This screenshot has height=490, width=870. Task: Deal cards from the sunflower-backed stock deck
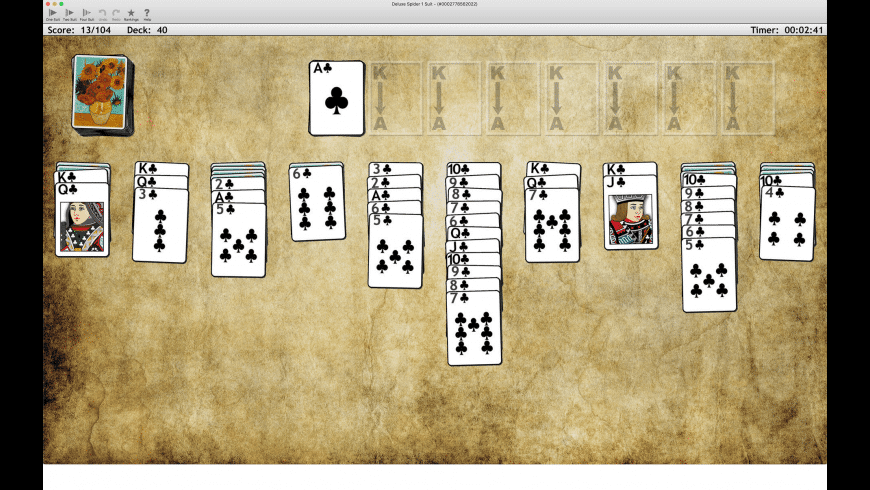[x=102, y=95]
